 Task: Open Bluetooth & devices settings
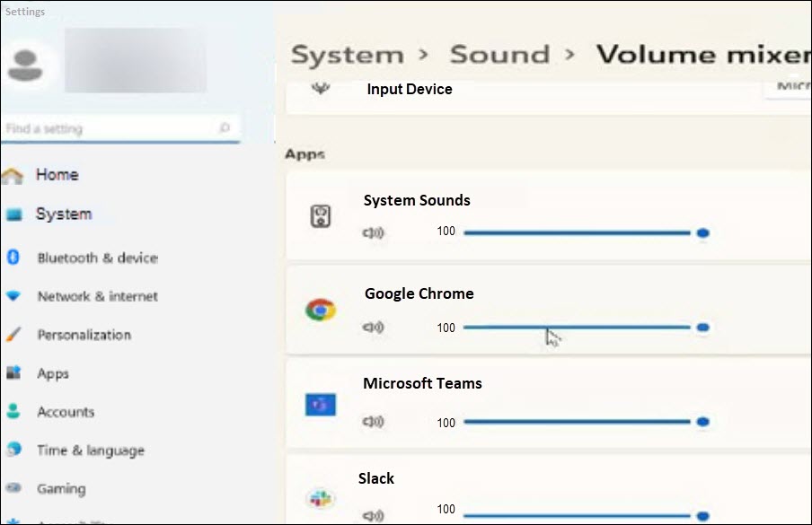tap(97, 258)
